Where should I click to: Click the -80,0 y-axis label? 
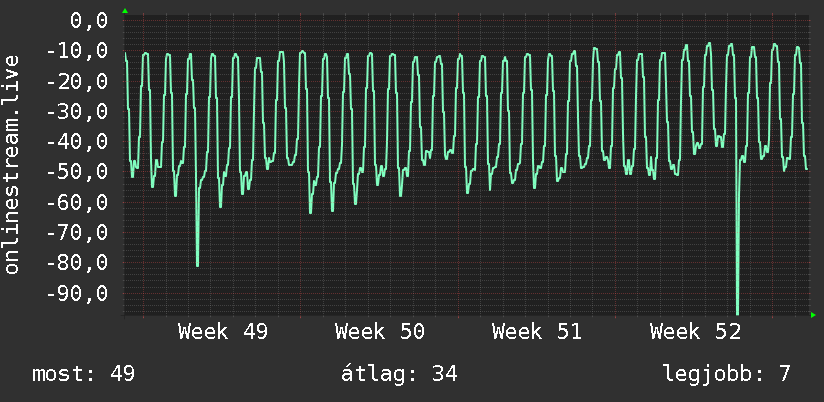(x=77, y=263)
